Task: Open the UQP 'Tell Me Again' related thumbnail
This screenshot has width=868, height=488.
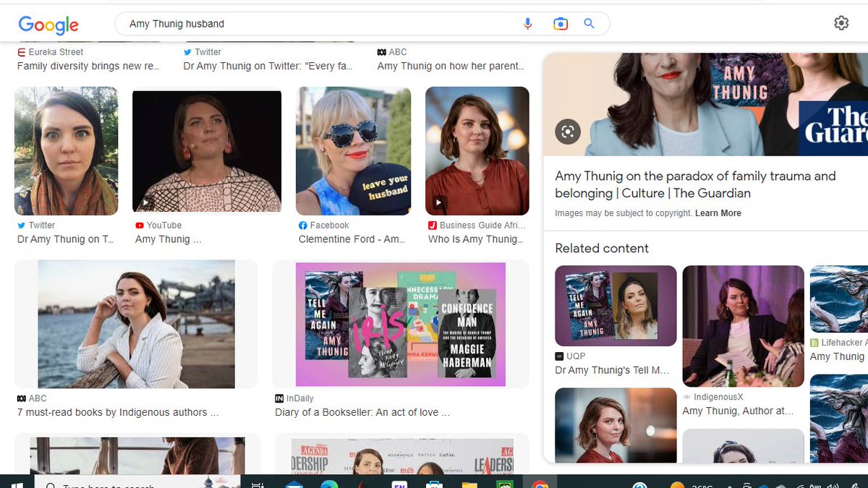Action: [x=616, y=306]
